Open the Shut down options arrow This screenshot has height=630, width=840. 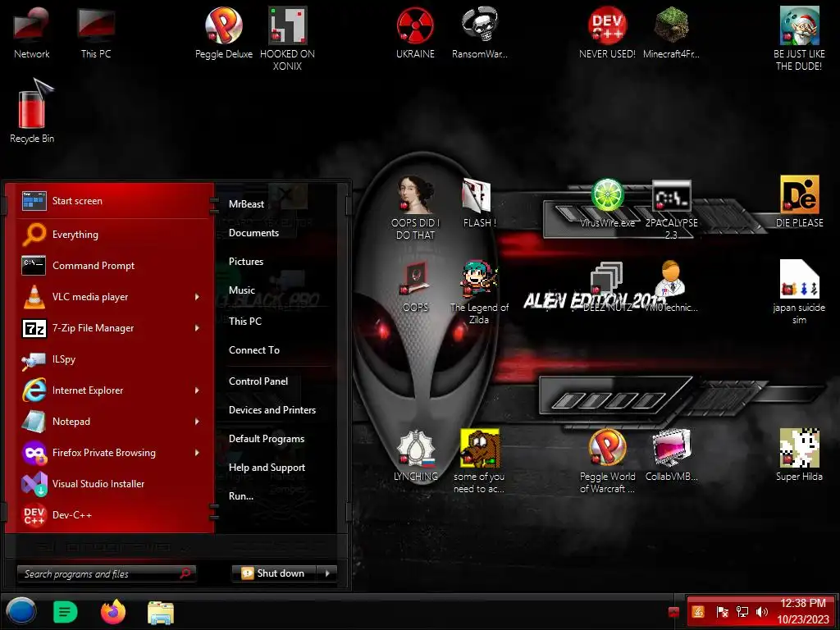(327, 573)
